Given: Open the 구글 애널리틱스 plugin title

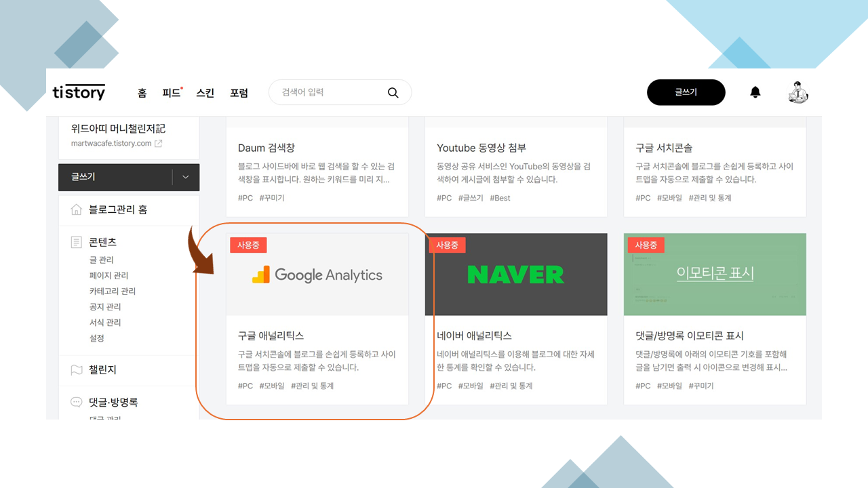Looking at the screenshot, I should pyautogui.click(x=271, y=335).
